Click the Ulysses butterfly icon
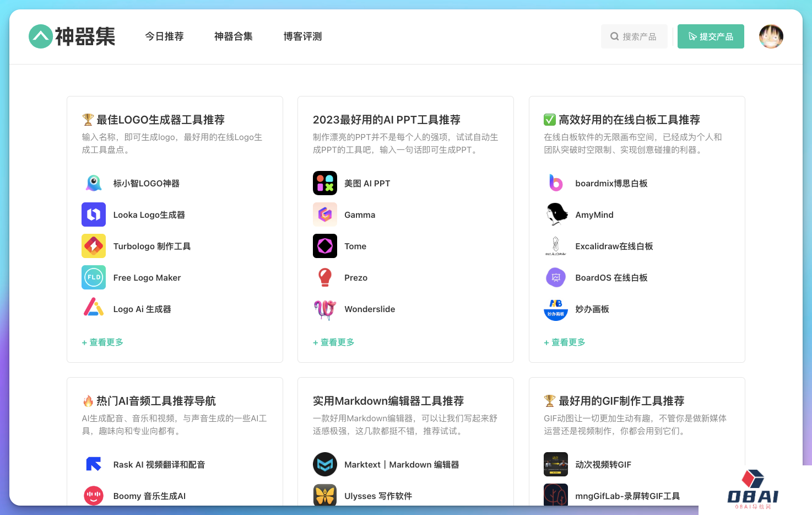The width and height of the screenshot is (812, 515). pyautogui.click(x=325, y=495)
